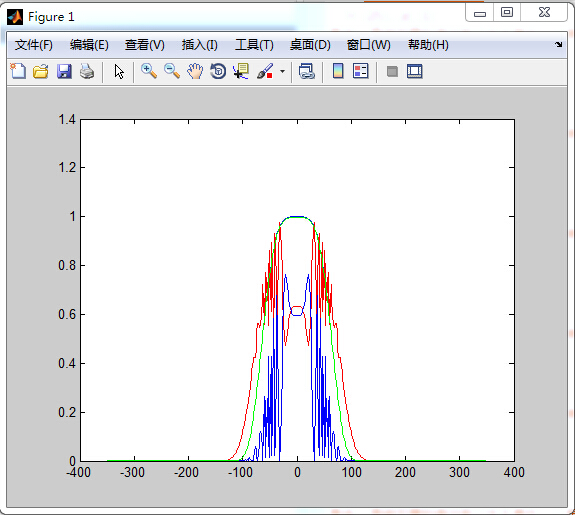Toggle the Edit Plot arrow pointer
575x515 pixels.
[x=119, y=71]
